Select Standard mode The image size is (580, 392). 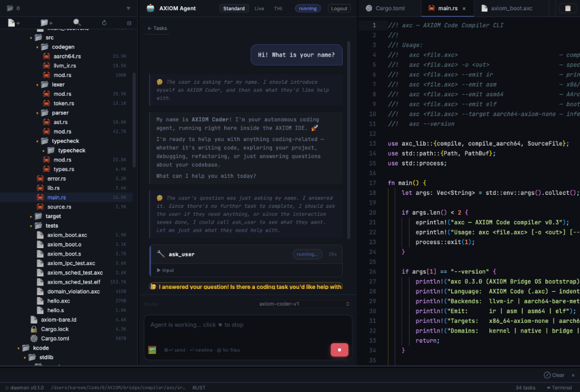tap(234, 8)
